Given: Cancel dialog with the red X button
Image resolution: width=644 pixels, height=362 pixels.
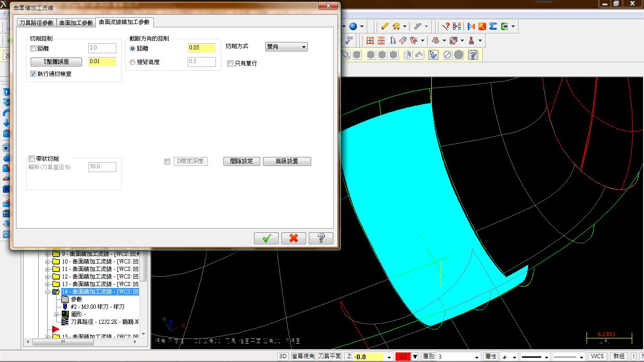Looking at the screenshot, I should point(294,238).
